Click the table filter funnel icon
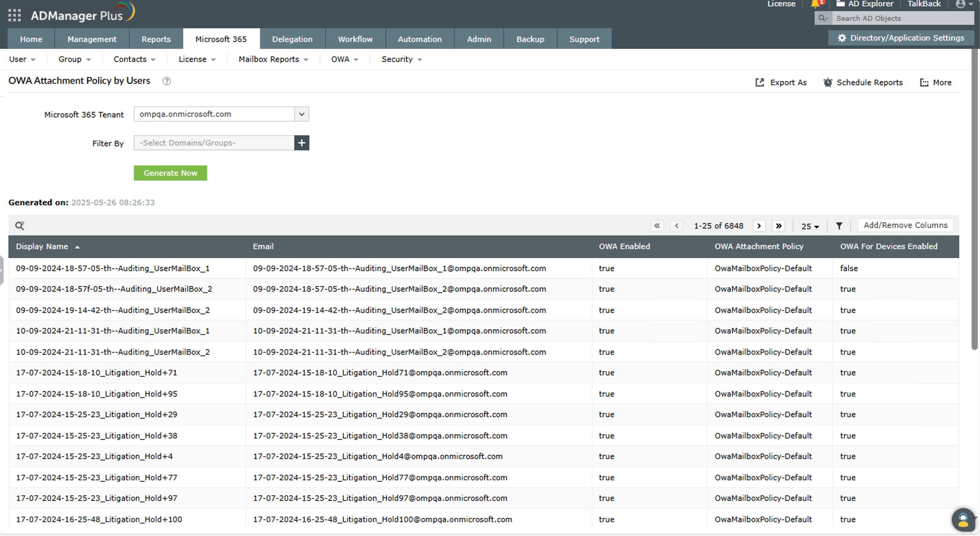Viewport: 980px width, 536px height. (839, 226)
